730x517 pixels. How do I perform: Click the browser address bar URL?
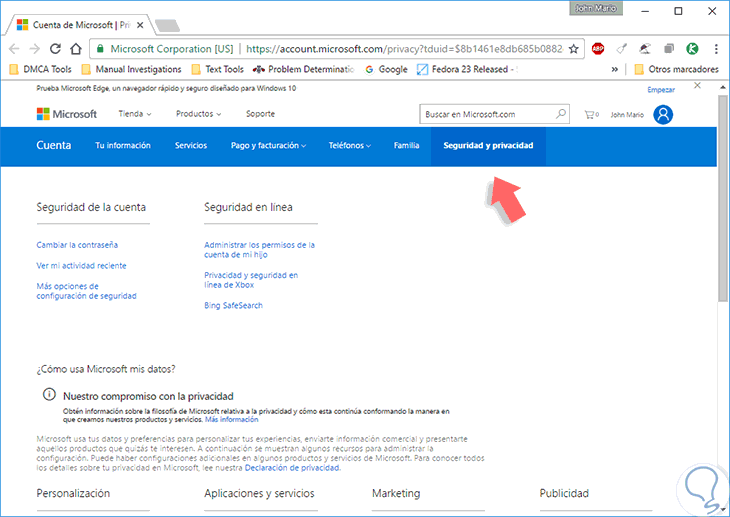[404, 49]
